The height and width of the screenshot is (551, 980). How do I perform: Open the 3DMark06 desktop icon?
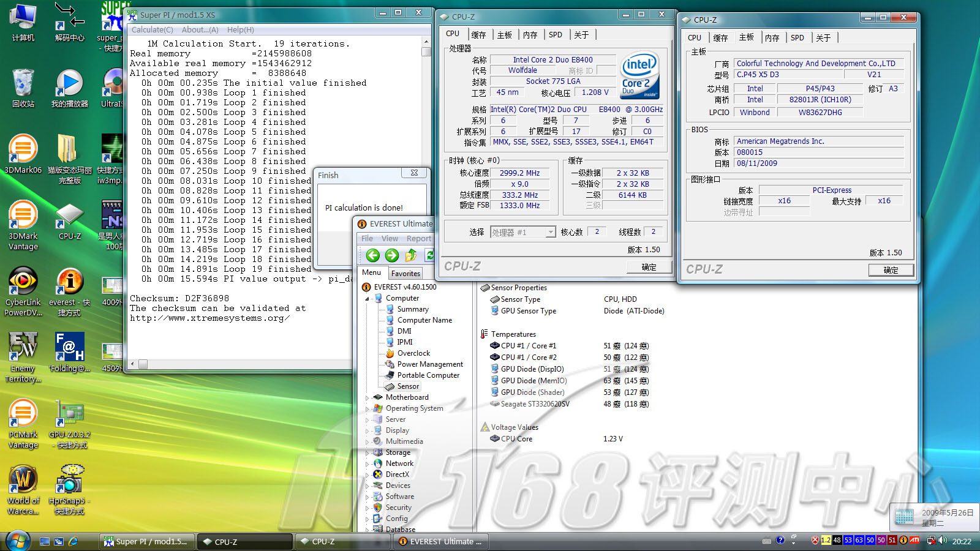(23, 149)
